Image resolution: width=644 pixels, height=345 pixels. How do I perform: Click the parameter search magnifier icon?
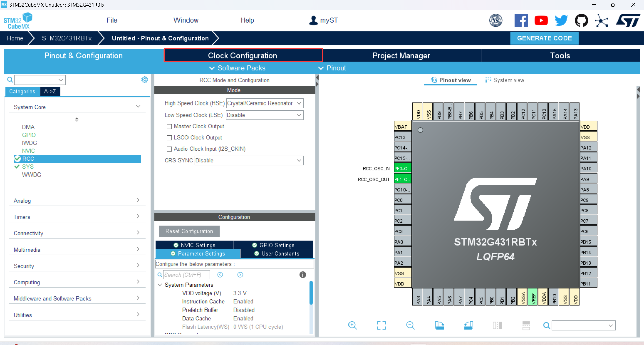click(160, 275)
